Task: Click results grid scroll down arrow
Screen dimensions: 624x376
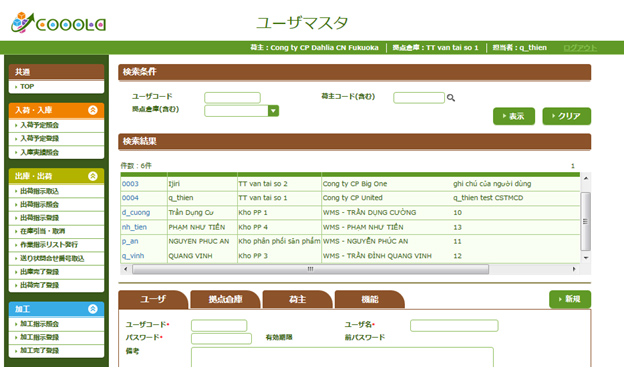Action: (585, 258)
